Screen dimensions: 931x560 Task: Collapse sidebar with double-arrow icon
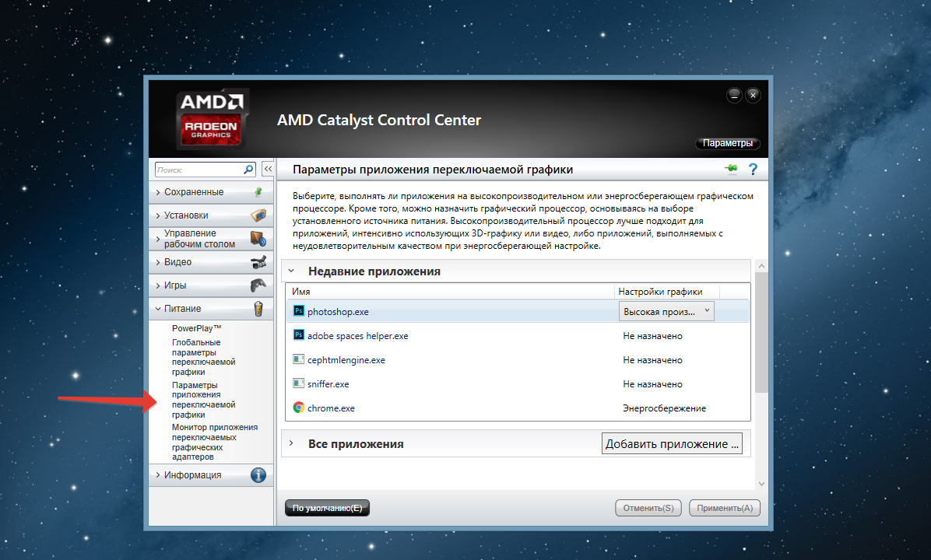267,169
